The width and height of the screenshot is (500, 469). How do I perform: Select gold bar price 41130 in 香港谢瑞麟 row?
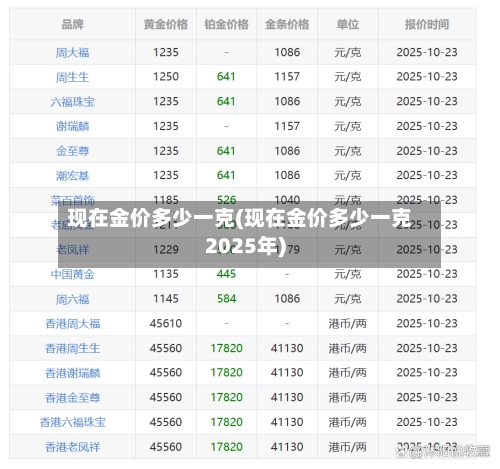coord(287,373)
